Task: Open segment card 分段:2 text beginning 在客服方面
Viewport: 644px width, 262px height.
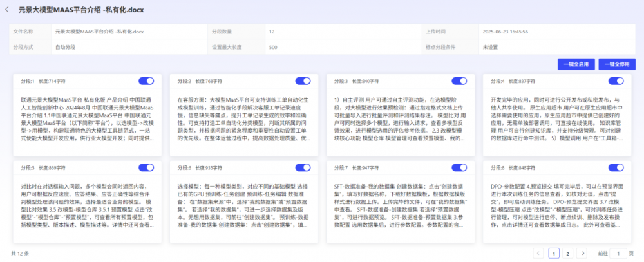Action: (x=244, y=119)
